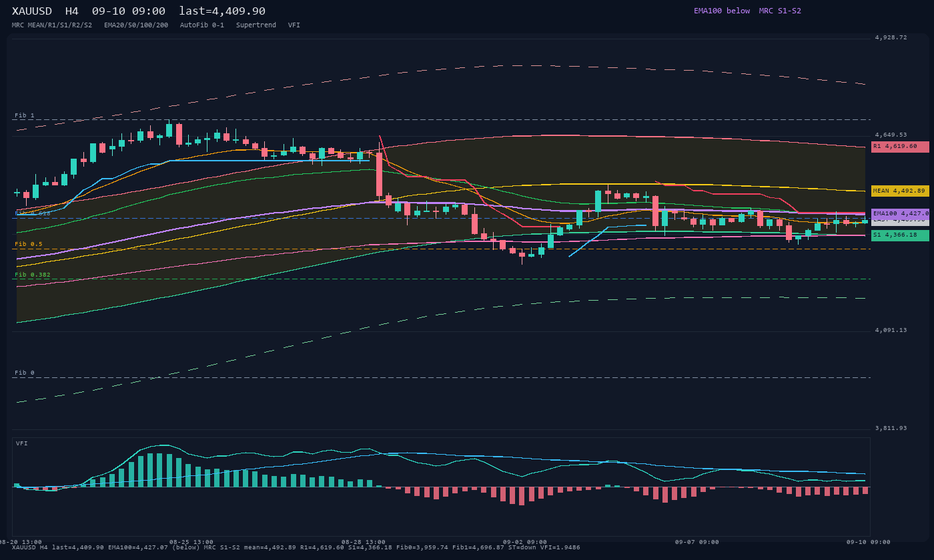This screenshot has width=934, height=560.
Task: Click the 4,928.72 price axis label
Action: click(891, 38)
